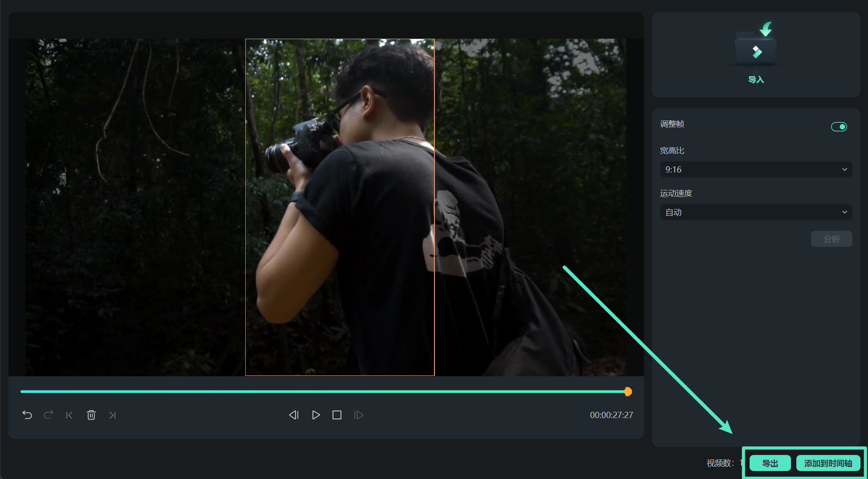Click the import folder icon
This screenshot has height=479, width=868.
click(756, 47)
